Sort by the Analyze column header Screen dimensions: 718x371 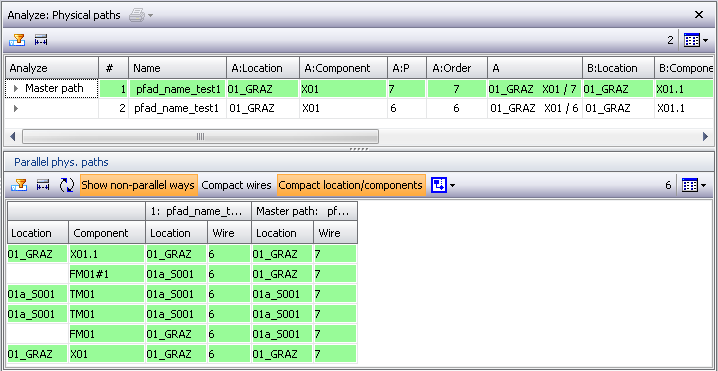coord(52,68)
